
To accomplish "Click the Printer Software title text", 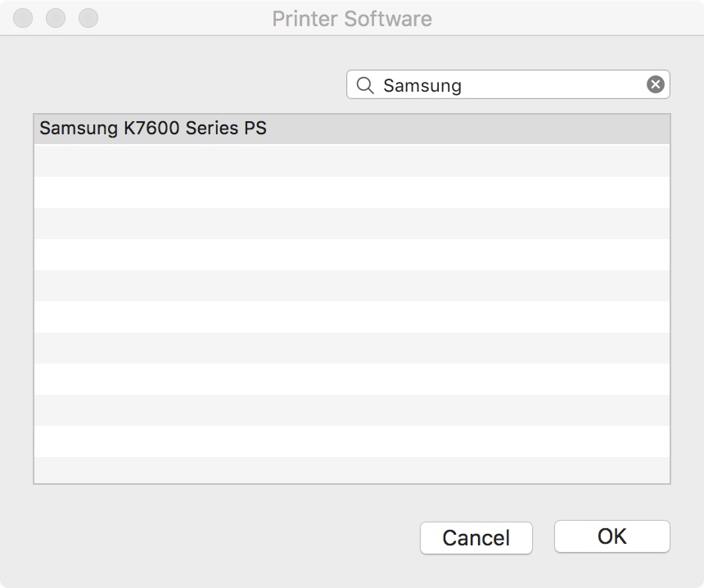I will point(352,19).
